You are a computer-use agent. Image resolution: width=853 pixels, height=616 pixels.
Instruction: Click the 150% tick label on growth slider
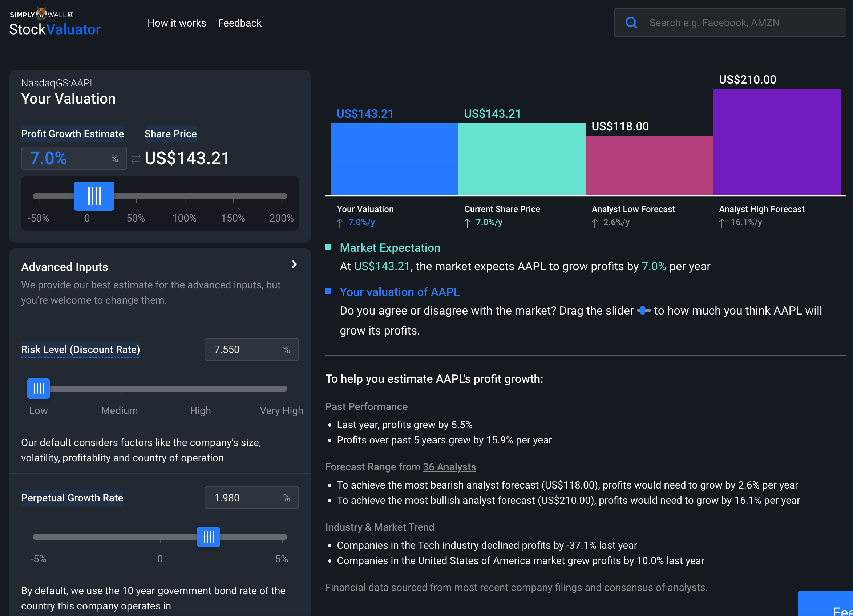[233, 218]
